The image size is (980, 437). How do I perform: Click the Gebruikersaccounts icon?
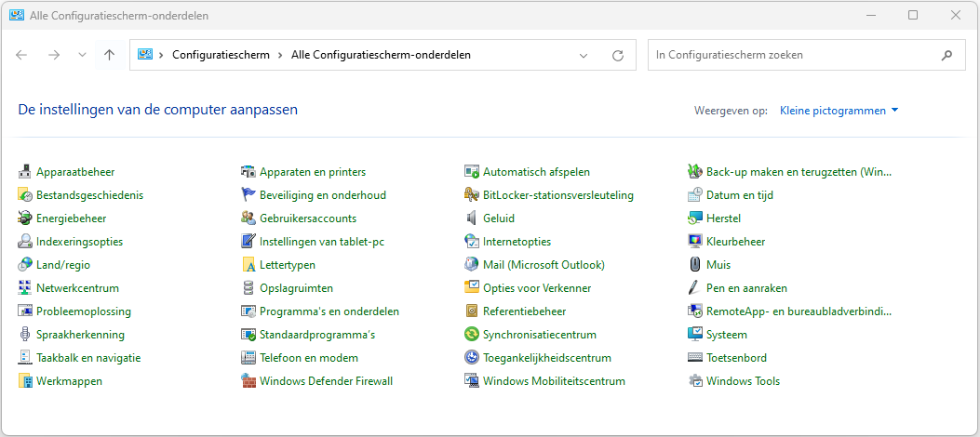(x=248, y=218)
